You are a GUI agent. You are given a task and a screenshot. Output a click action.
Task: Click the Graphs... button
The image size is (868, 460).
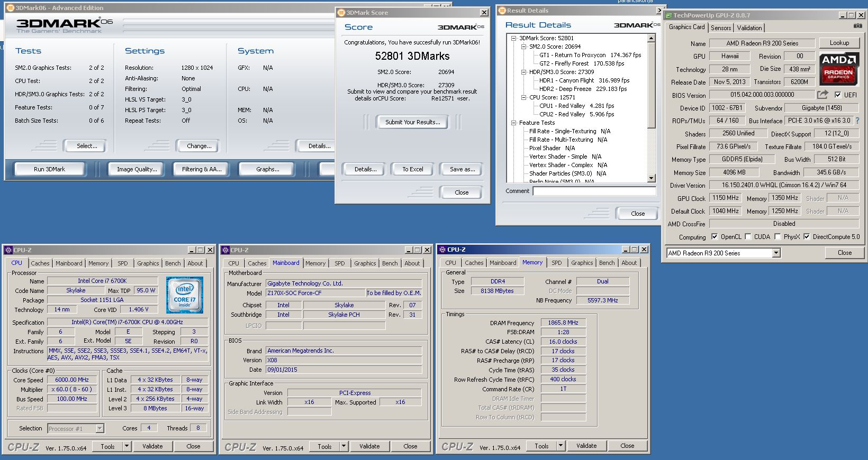pos(268,169)
